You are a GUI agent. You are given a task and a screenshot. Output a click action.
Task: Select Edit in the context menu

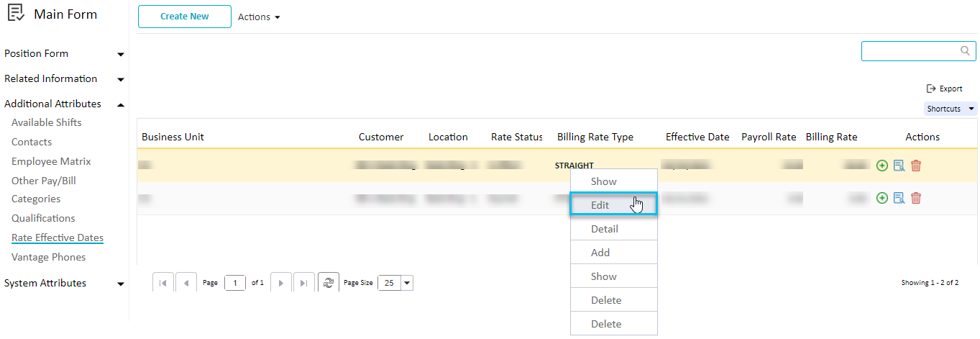614,204
